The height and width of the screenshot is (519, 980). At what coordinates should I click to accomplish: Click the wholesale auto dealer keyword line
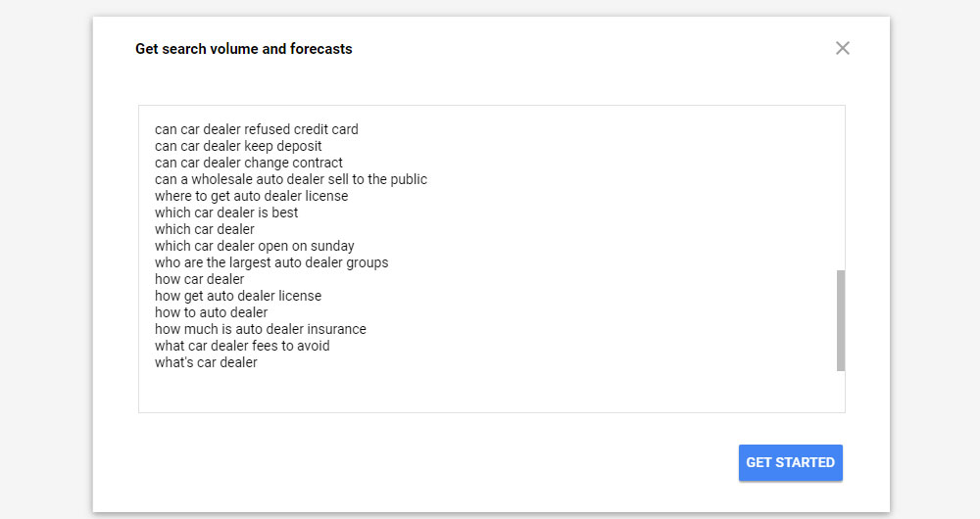pyautogui.click(x=290, y=179)
